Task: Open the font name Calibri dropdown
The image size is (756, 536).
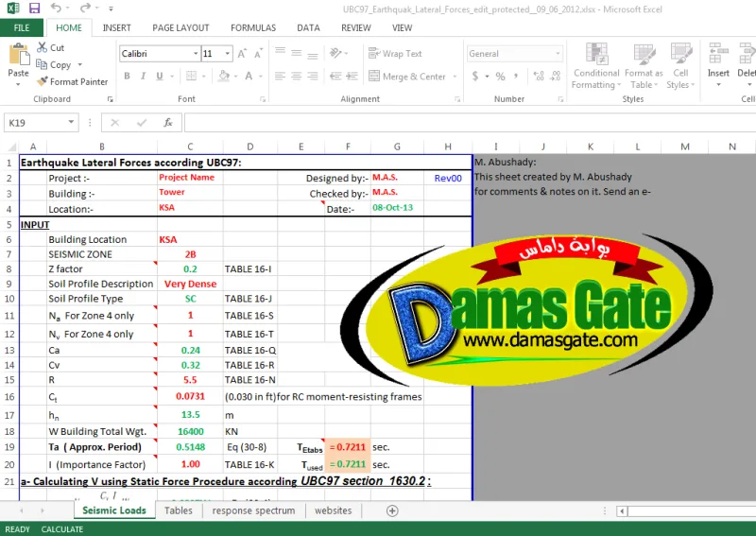Action: (x=196, y=54)
